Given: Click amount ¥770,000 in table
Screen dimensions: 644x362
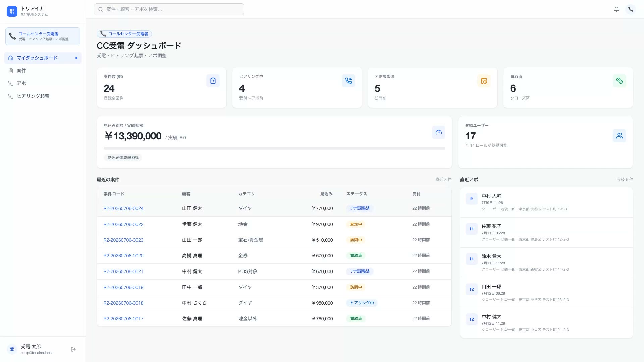Looking at the screenshot, I should 322,208.
